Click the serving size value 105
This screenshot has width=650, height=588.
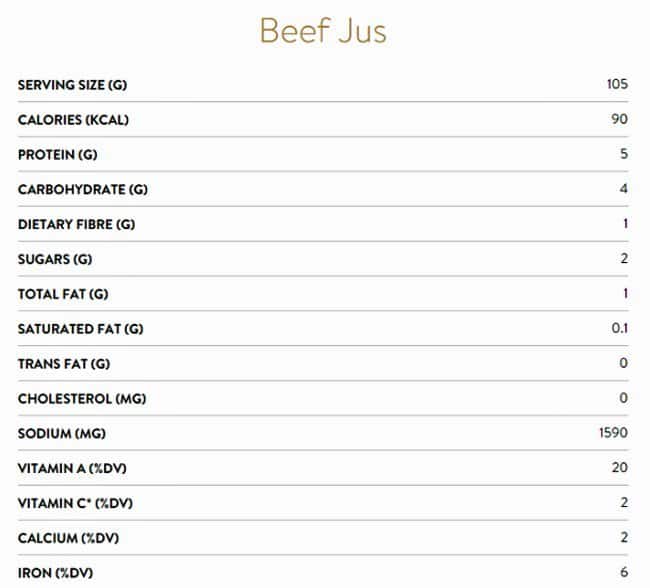click(x=617, y=84)
